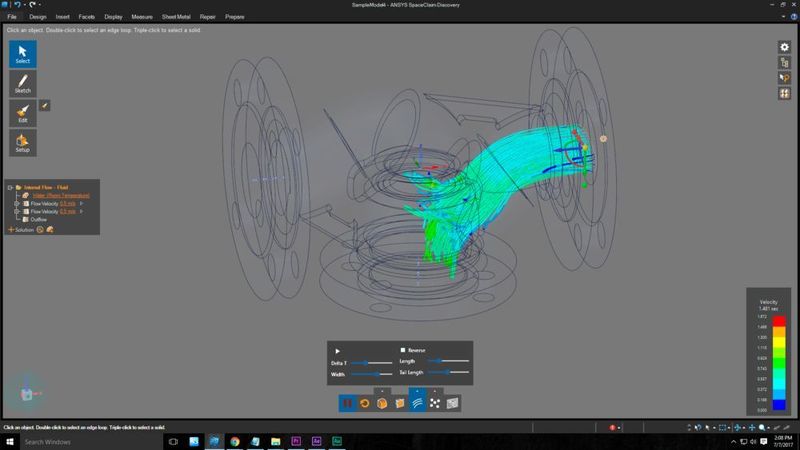Screen dimensions: 800x450
Task: Open the Prepare tab
Action: 235,17
